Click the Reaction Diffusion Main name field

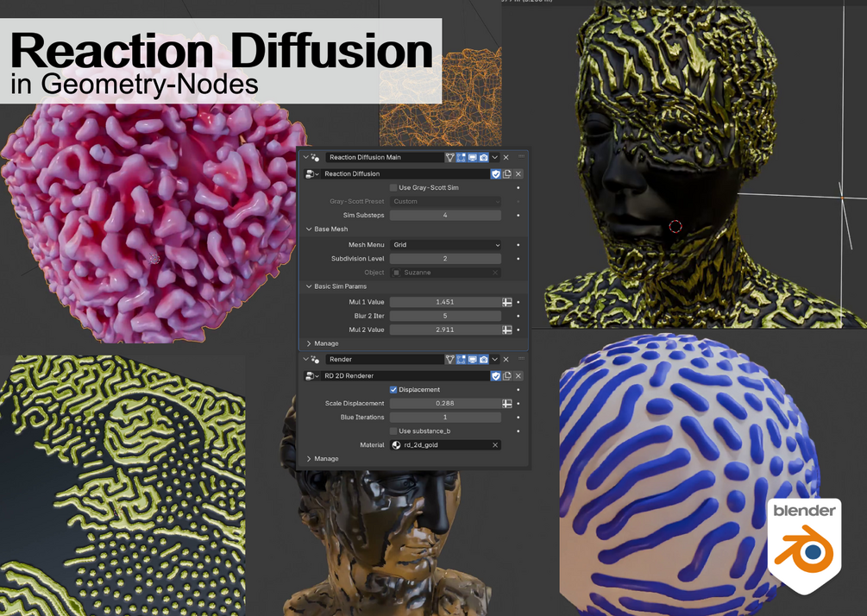point(384,158)
